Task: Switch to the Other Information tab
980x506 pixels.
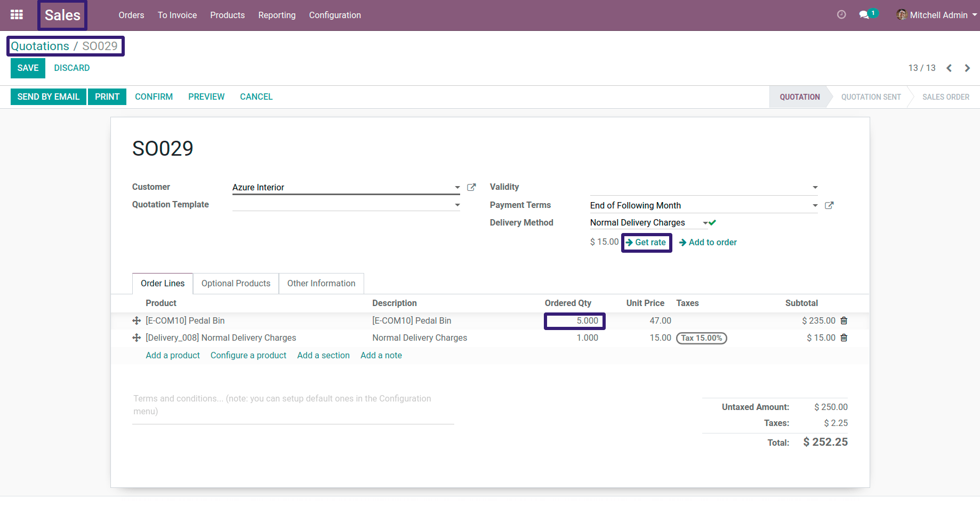Action: click(x=321, y=283)
